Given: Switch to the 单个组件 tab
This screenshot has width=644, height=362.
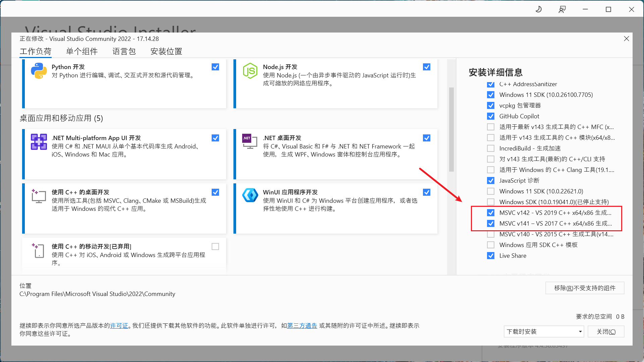Looking at the screenshot, I should click(82, 51).
